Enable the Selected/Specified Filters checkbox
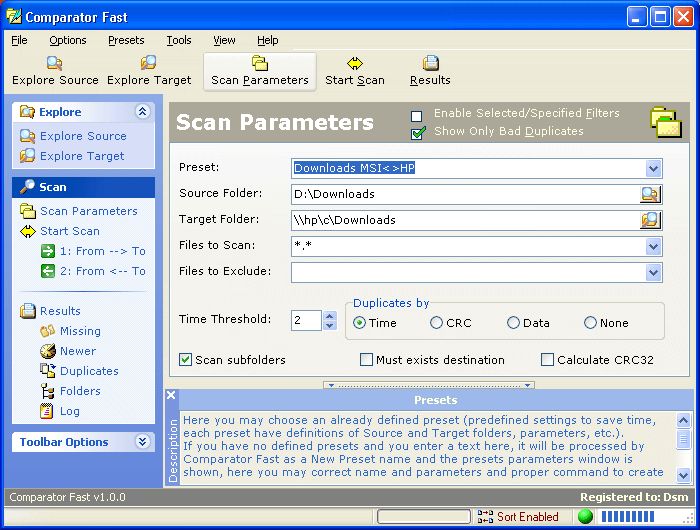700x530 pixels. 417,114
